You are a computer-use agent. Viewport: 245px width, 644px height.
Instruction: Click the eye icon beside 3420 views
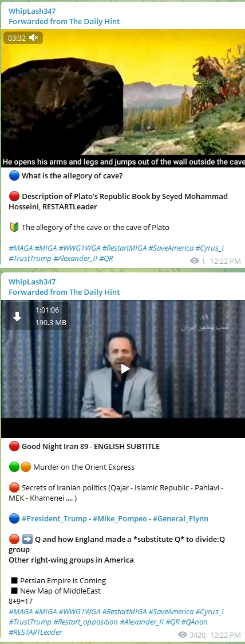(x=183, y=635)
